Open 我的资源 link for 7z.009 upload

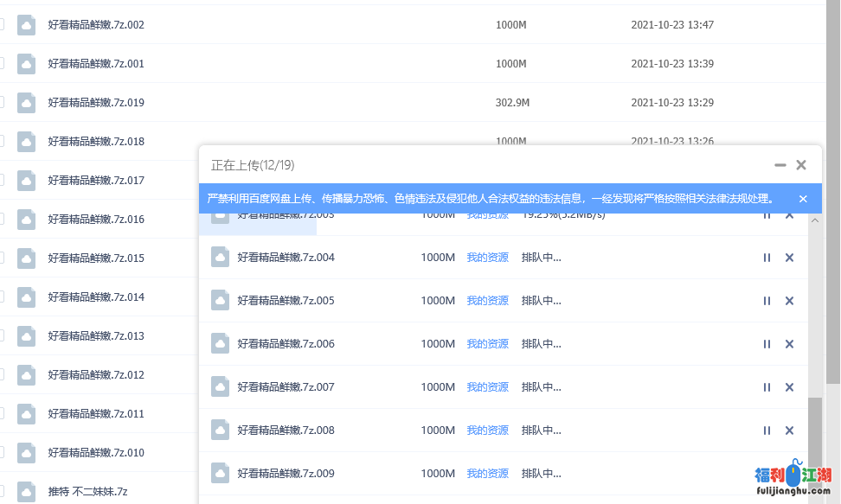pyautogui.click(x=487, y=474)
